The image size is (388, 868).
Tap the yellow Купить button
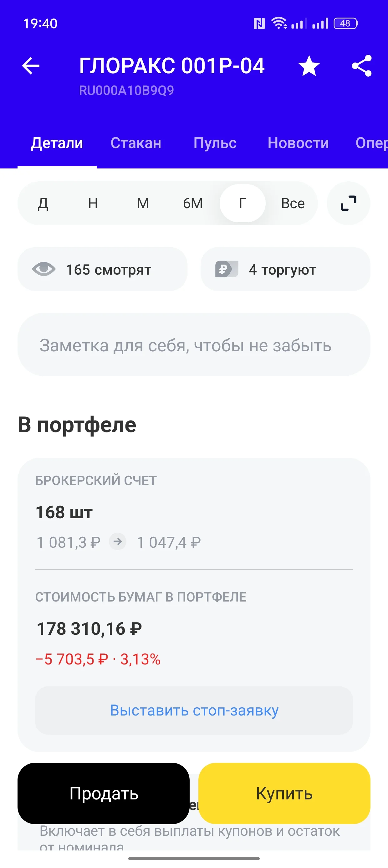(284, 793)
